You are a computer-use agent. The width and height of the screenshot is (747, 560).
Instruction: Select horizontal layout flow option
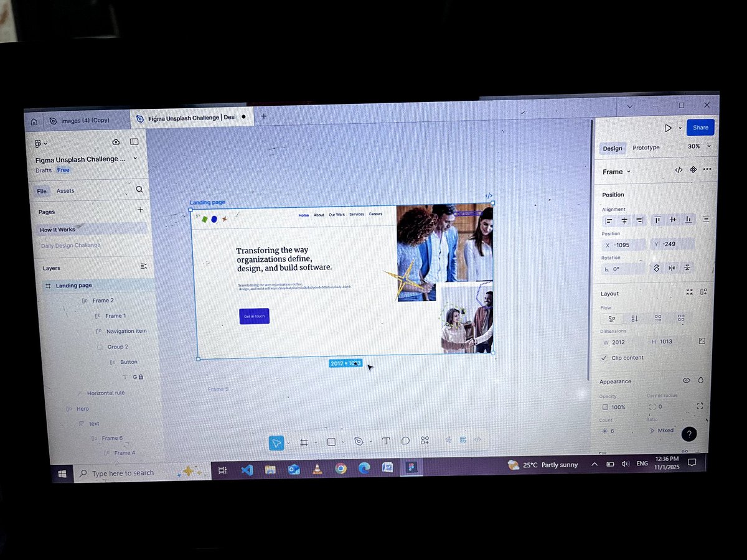pos(658,317)
